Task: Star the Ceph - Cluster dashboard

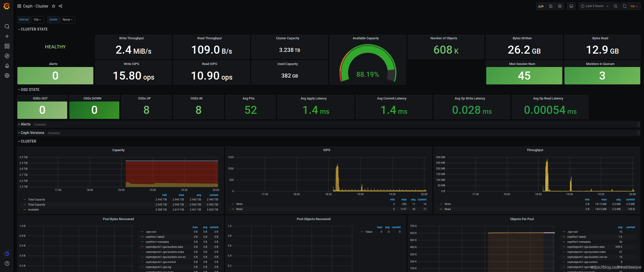Action: (x=54, y=6)
